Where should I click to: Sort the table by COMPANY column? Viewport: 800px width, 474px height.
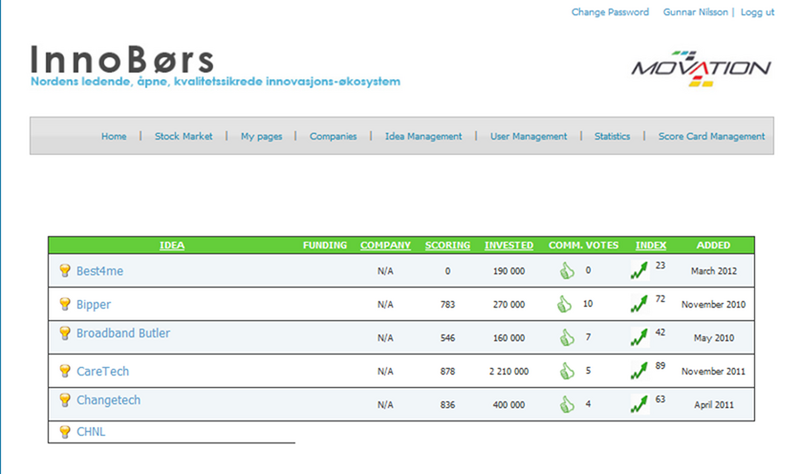pos(385,245)
